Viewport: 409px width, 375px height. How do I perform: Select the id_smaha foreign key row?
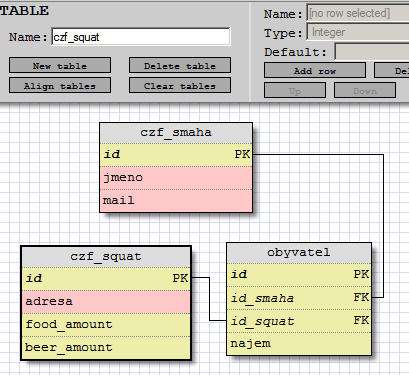pos(299,298)
